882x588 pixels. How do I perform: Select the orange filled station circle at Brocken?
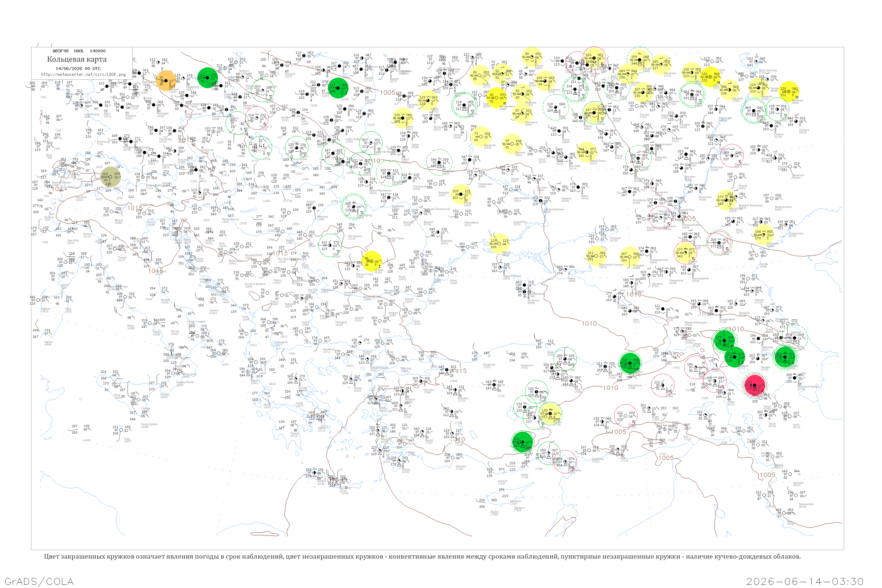click(166, 81)
